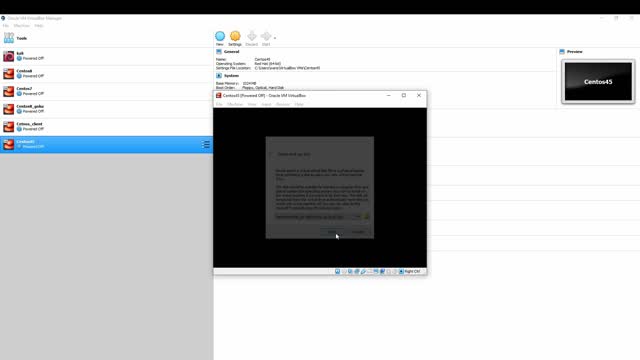Screen dimensions: 640x360
Task: Open the Devices menu in the Centos45 VM window
Action: (282, 104)
